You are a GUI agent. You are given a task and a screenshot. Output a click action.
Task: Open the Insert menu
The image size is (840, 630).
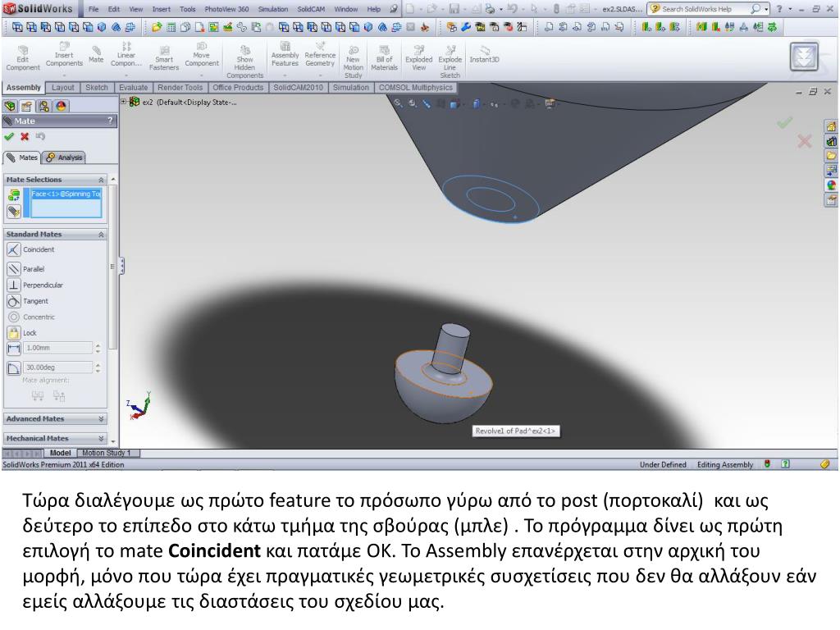pos(161,9)
